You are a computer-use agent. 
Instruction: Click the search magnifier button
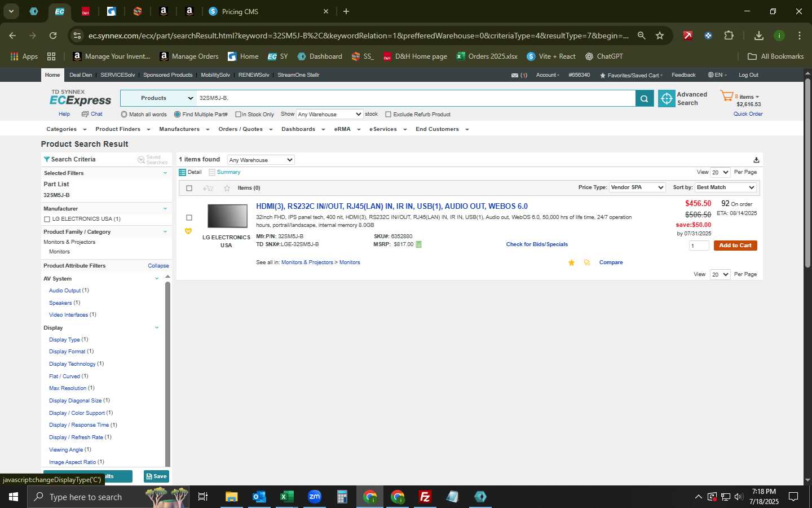(644, 99)
